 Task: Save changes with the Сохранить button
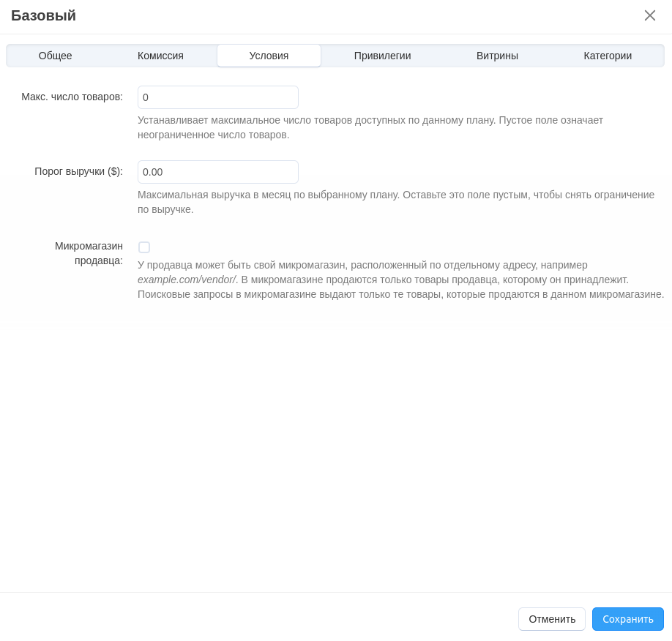coord(627,619)
